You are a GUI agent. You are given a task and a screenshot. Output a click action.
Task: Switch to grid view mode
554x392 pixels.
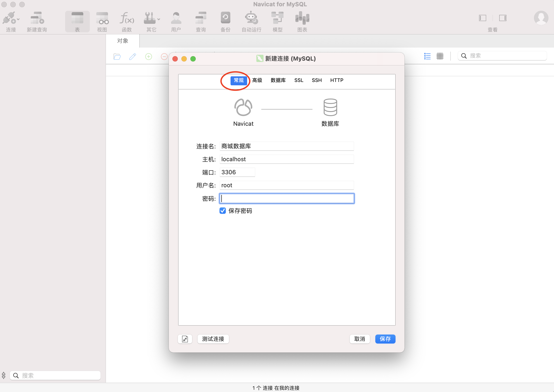click(x=440, y=56)
